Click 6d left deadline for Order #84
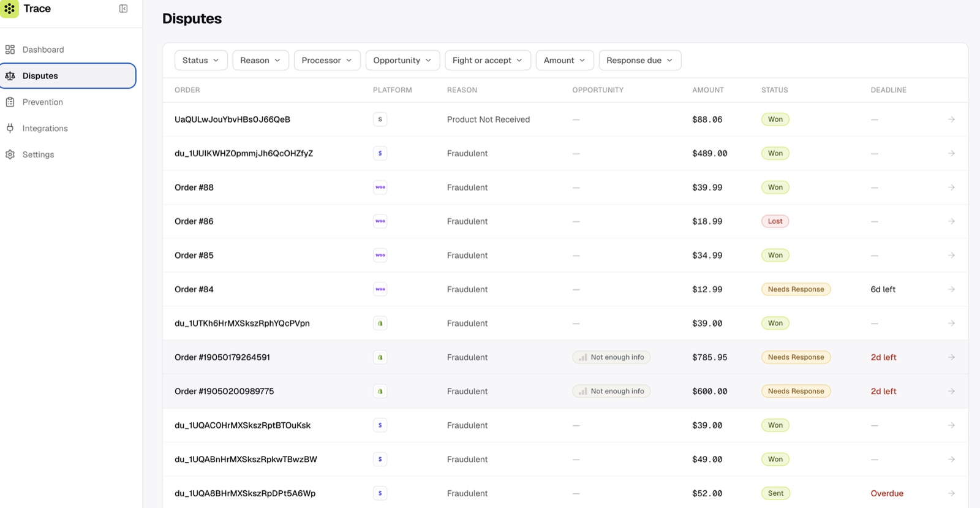 tap(883, 289)
